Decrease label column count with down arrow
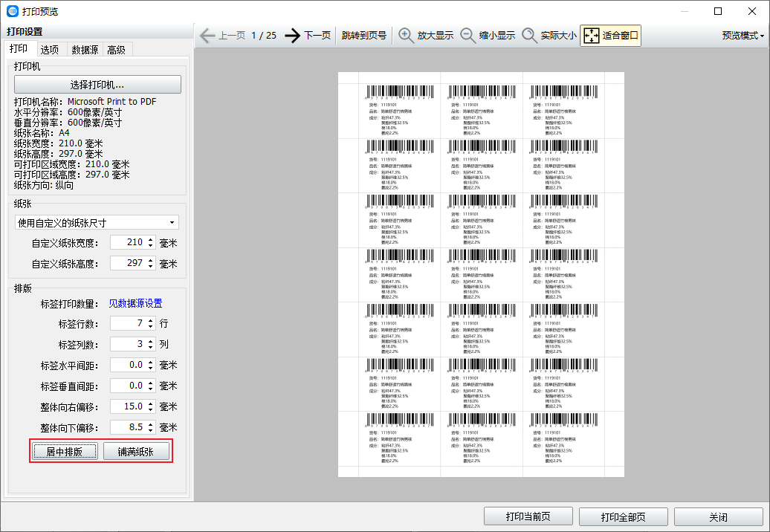The height and width of the screenshot is (532, 770). click(x=151, y=348)
